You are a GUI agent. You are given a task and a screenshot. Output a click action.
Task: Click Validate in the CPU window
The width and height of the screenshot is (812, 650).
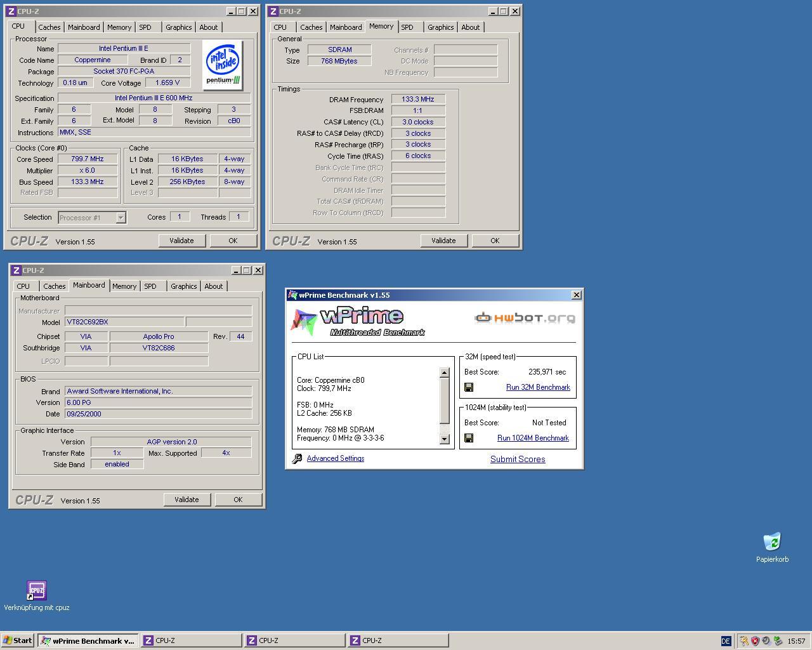point(181,241)
